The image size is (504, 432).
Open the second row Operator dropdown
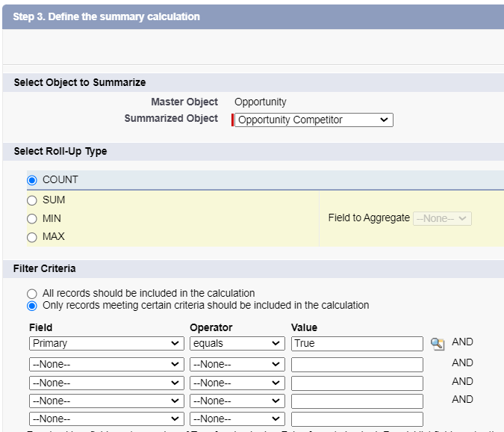tap(236, 365)
